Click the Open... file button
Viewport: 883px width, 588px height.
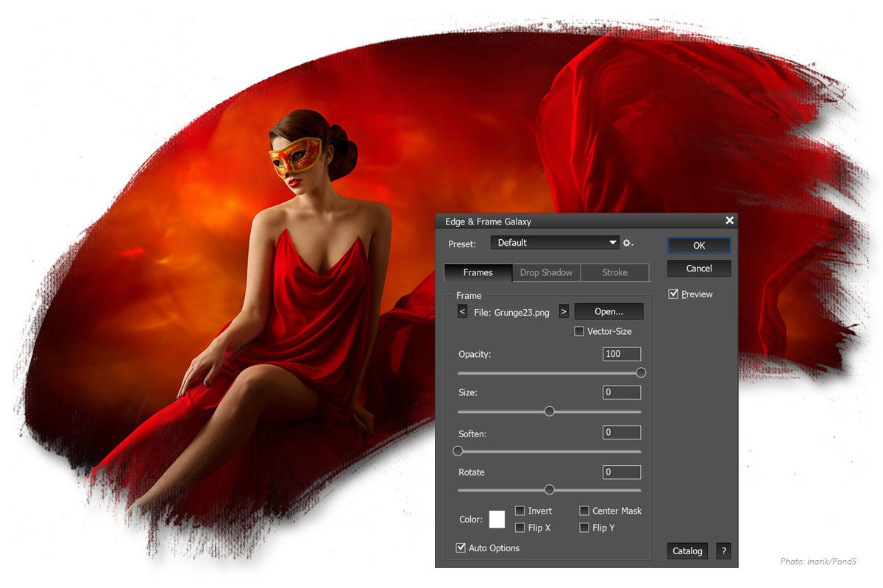point(609,312)
